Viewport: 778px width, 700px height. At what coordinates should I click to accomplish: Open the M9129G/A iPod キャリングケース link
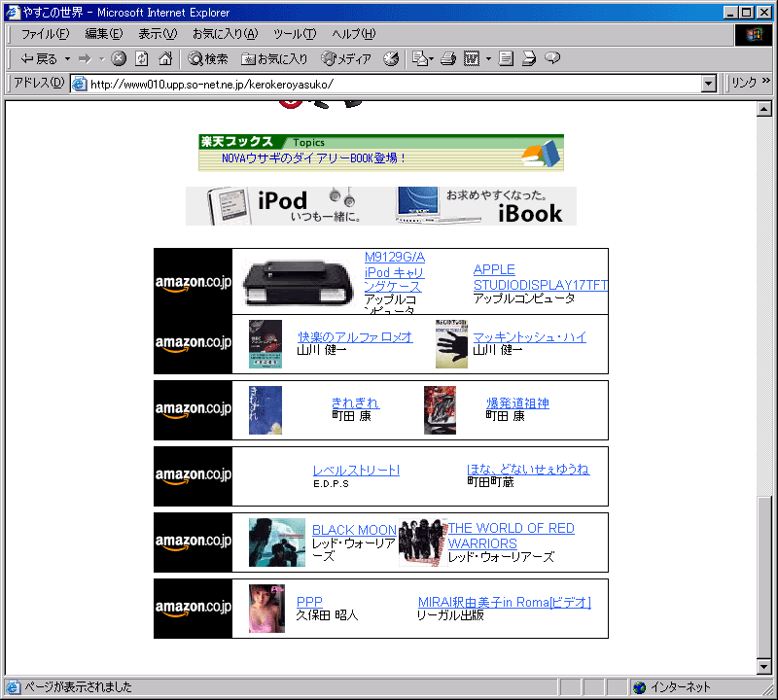pyautogui.click(x=395, y=272)
